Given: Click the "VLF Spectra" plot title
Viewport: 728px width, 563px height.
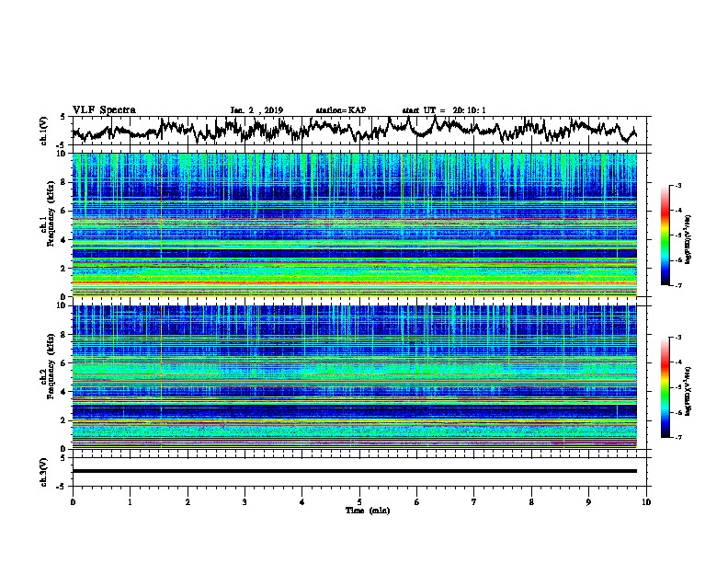Looking at the screenshot, I should tap(104, 110).
